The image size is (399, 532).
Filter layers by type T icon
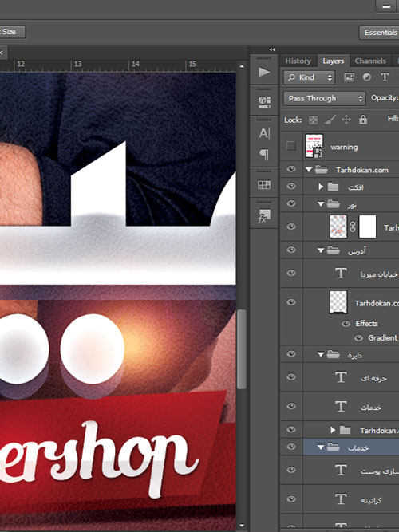click(x=385, y=77)
